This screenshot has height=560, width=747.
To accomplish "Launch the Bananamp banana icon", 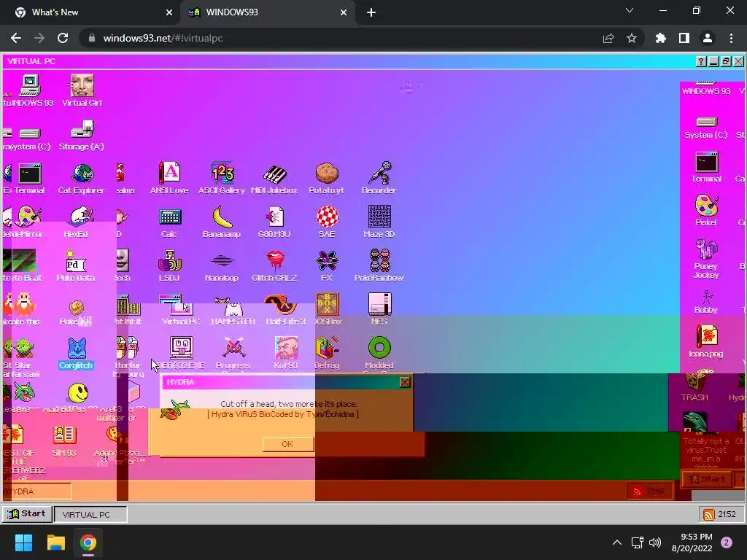I will [222, 222].
